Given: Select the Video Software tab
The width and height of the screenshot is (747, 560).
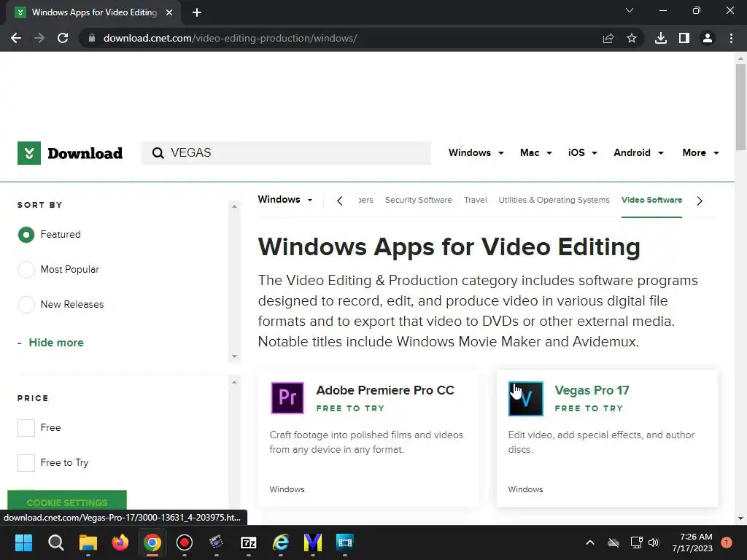Looking at the screenshot, I should (651, 200).
